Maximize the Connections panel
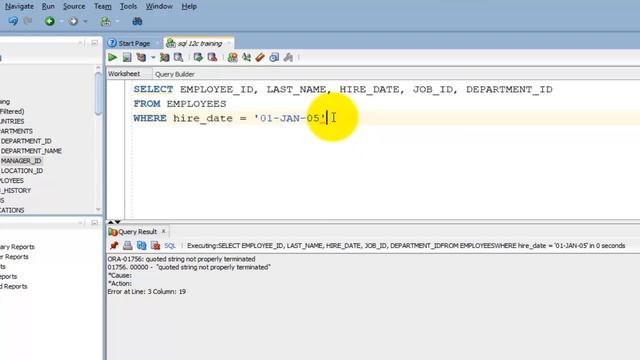 tap(95, 43)
